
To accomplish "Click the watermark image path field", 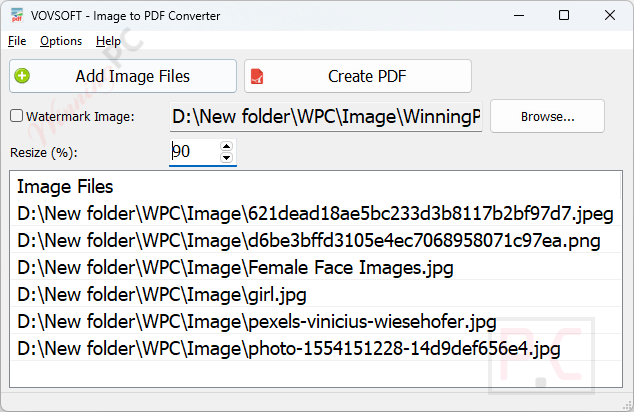I will point(326,116).
